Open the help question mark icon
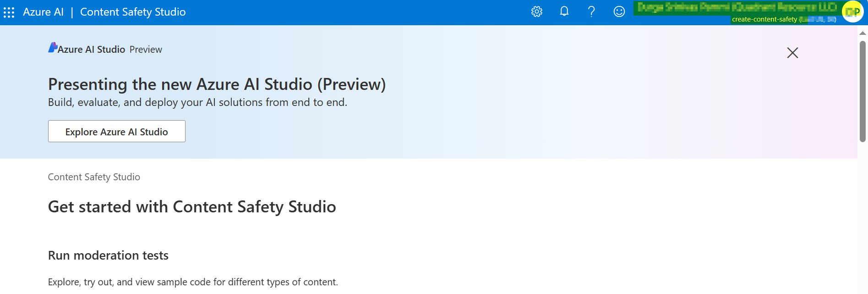Image resolution: width=868 pixels, height=294 pixels. click(x=591, y=12)
